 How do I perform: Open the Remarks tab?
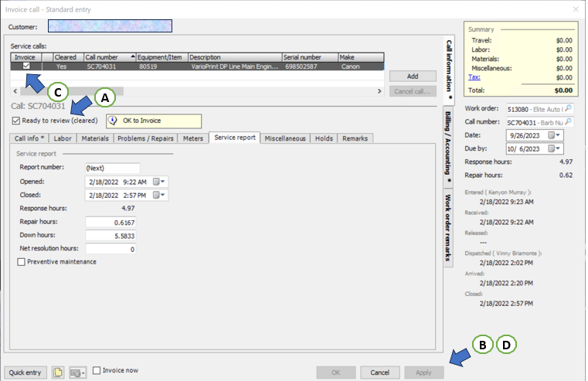pyautogui.click(x=355, y=138)
